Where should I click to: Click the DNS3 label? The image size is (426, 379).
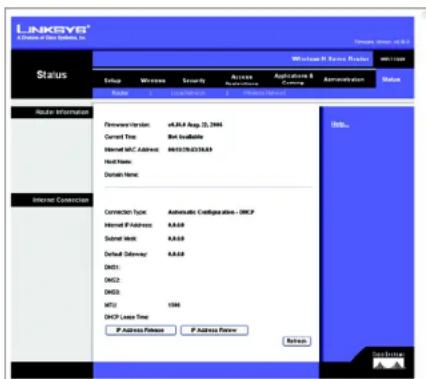pos(112,292)
